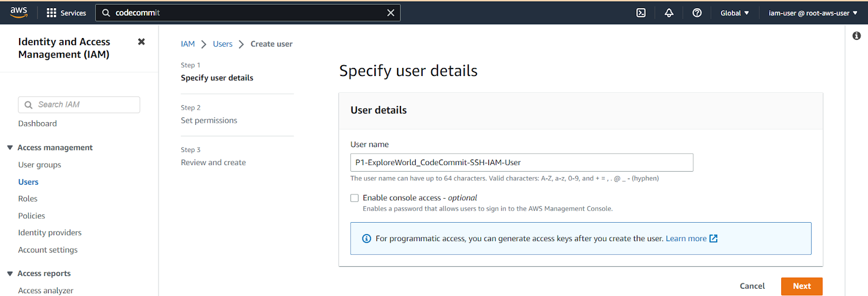Click the top codecommit search box
This screenshot has width=868, height=296.
point(248,13)
